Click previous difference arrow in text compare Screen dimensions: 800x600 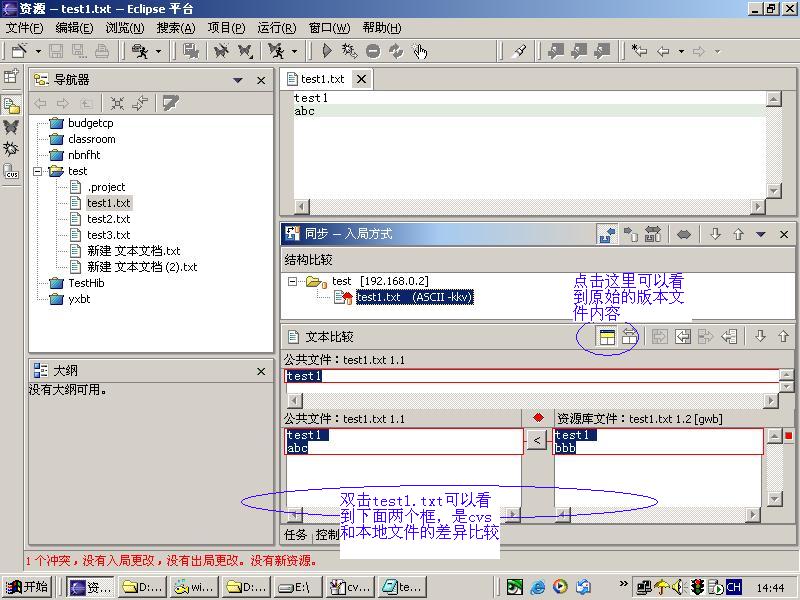tap(783, 337)
